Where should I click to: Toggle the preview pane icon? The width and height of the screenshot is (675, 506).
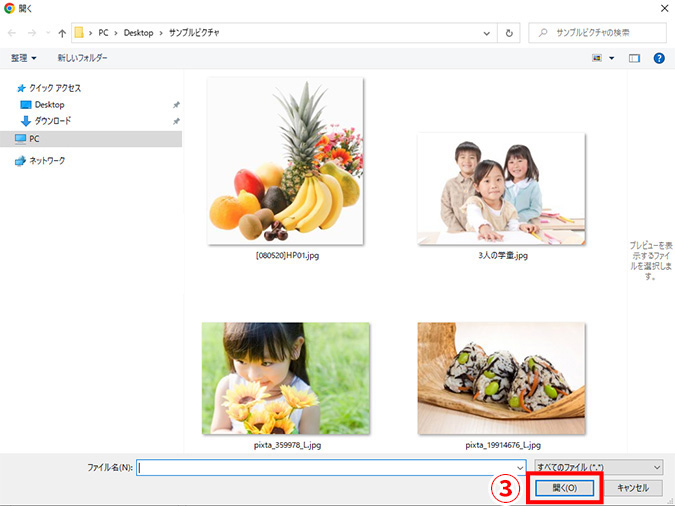pos(634,58)
